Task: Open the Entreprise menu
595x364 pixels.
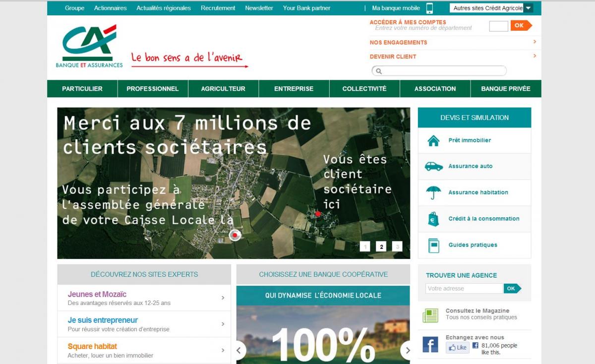Action: 294,89
